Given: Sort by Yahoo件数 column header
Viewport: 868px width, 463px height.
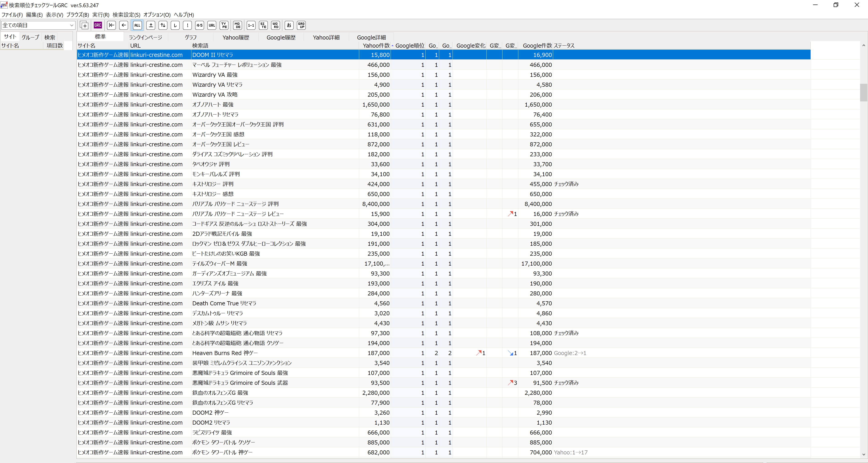Looking at the screenshot, I should click(x=376, y=45).
